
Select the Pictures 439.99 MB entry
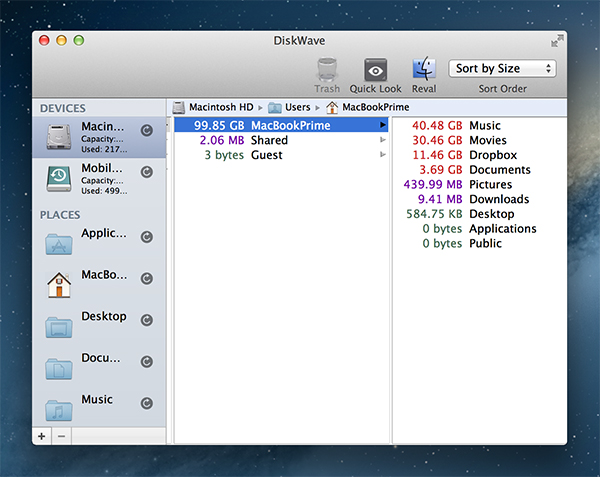(x=480, y=184)
